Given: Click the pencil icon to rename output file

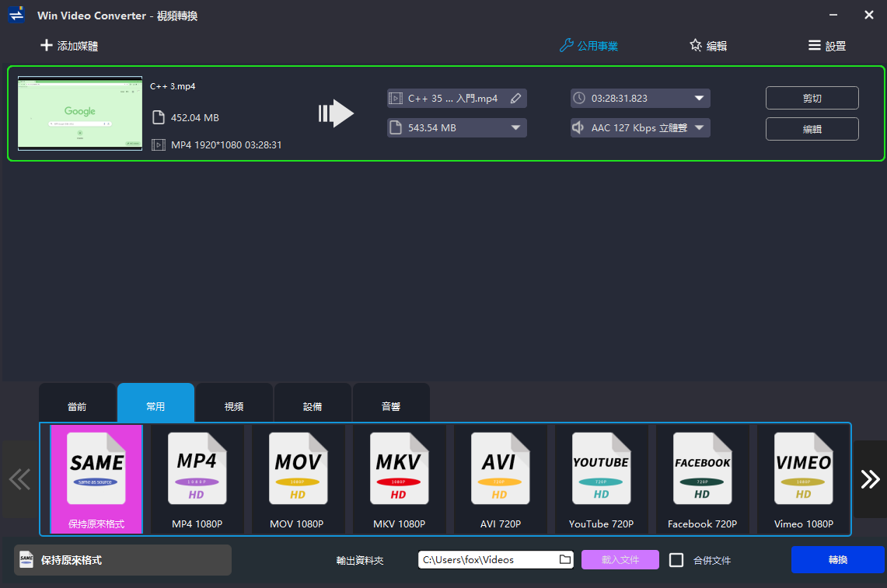Looking at the screenshot, I should coord(515,99).
